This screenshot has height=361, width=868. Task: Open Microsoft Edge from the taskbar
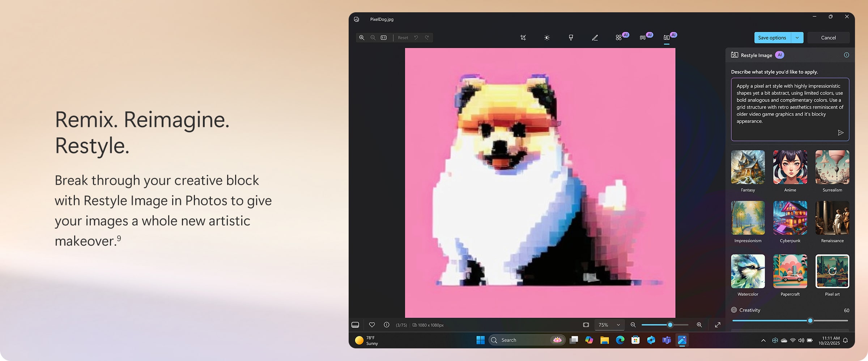[620, 340]
